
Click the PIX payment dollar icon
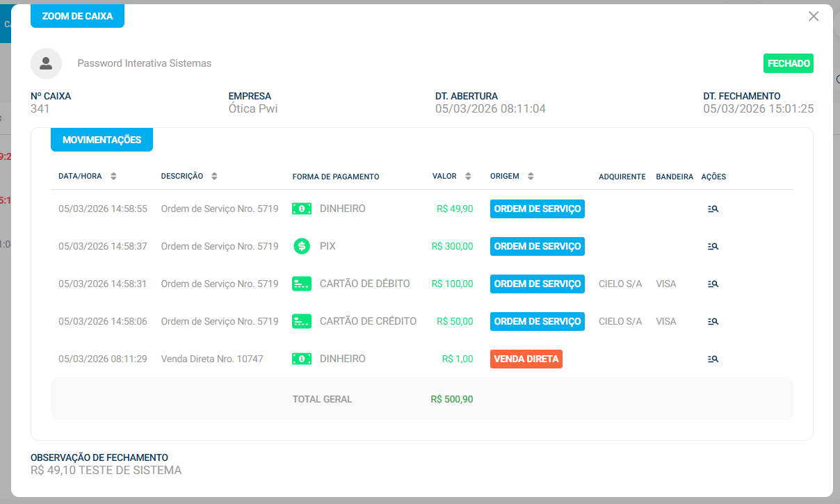coord(302,246)
